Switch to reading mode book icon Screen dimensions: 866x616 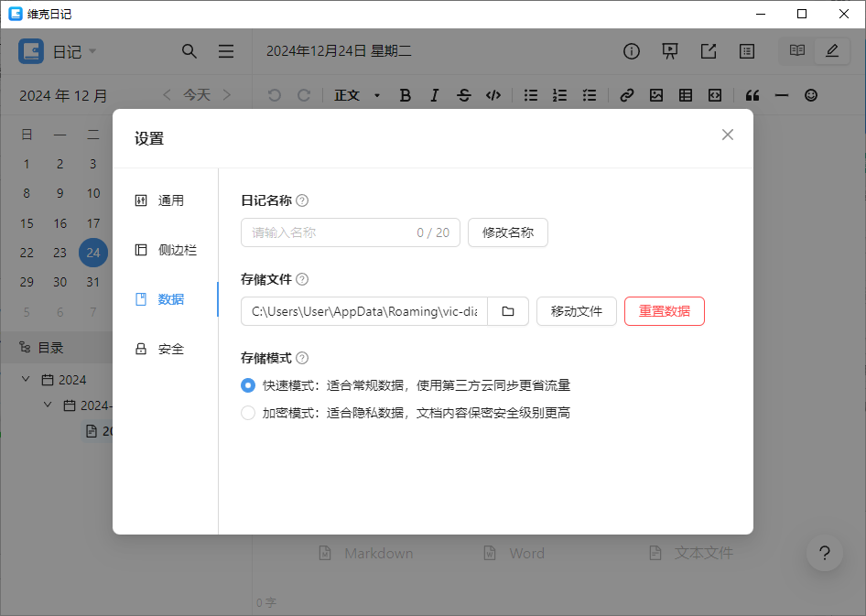tap(797, 50)
